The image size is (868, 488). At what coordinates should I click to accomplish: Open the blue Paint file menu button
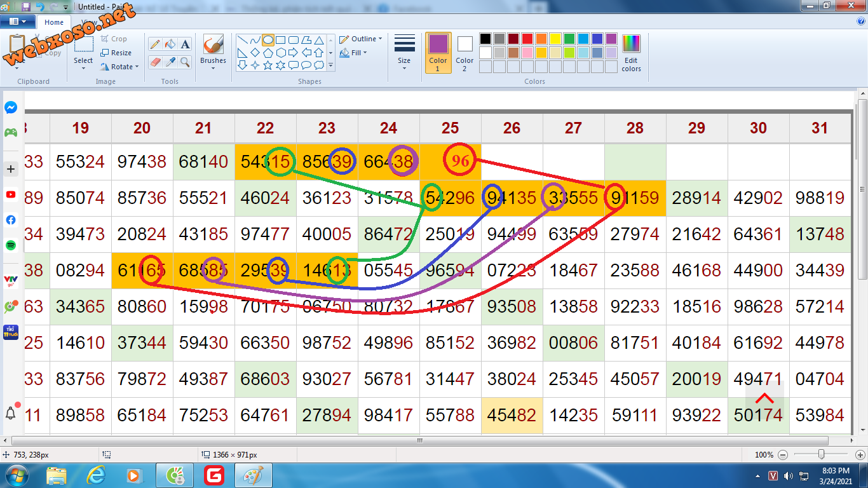17,22
